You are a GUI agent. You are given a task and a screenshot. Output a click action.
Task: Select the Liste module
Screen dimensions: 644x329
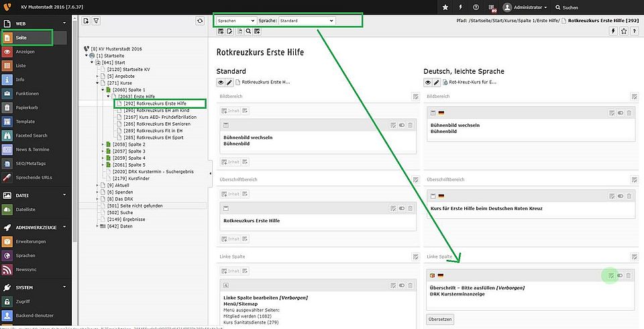21,65
